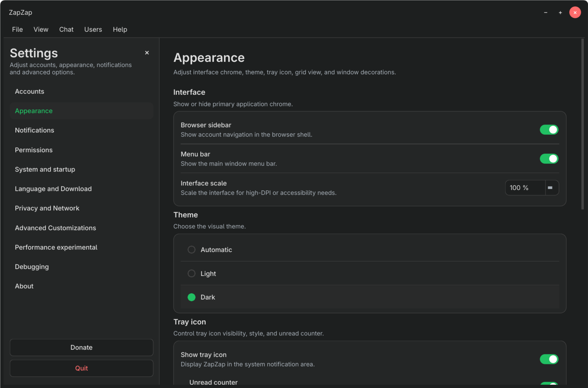
Task: Select the Automatic theme radio button
Action: (191, 250)
